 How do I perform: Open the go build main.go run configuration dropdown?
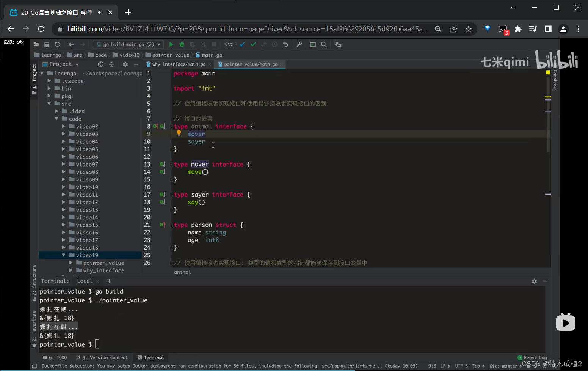pyautogui.click(x=129, y=44)
